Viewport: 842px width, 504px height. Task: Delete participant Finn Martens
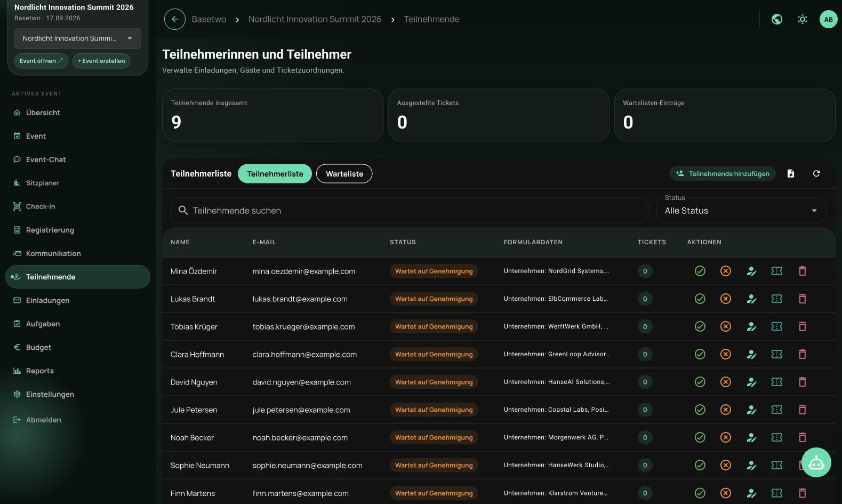click(x=803, y=493)
